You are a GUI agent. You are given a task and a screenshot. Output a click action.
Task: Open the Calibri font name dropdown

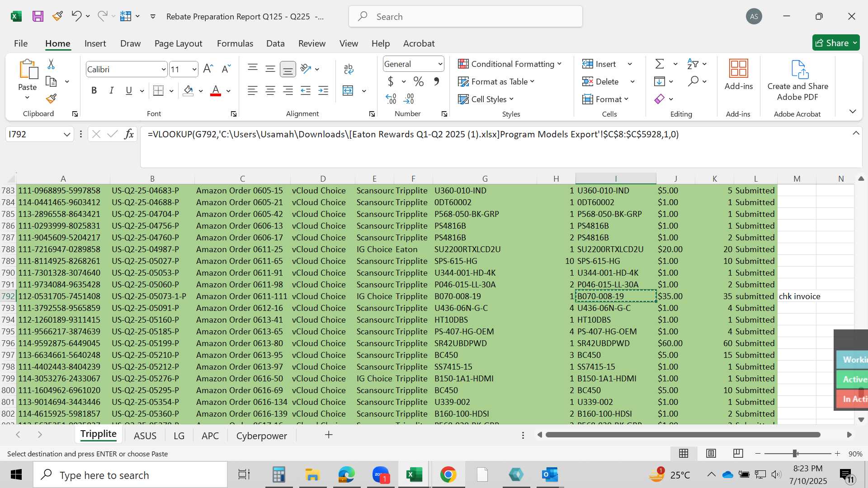163,70
